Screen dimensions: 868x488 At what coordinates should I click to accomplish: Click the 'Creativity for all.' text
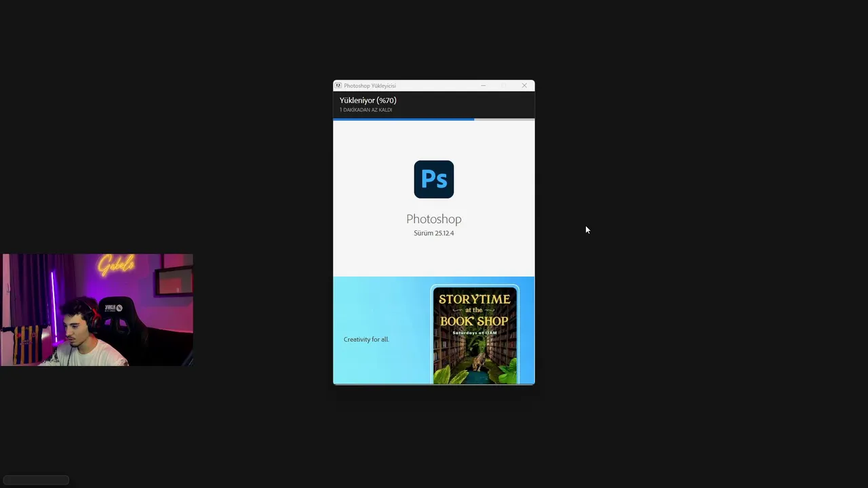(366, 340)
